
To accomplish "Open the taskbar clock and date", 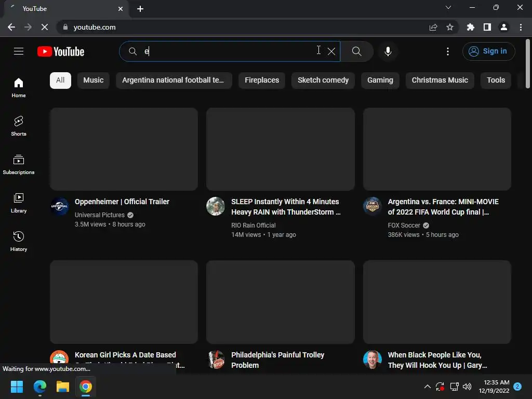I will [494, 387].
